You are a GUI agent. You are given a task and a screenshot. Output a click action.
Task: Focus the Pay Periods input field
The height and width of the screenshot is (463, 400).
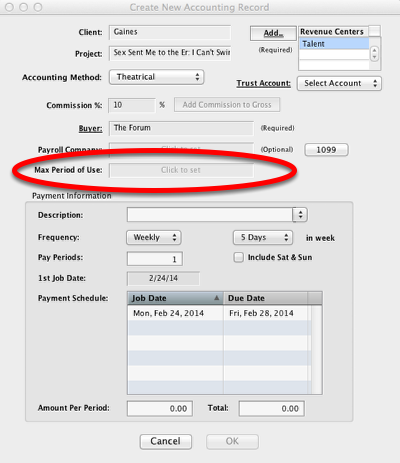point(155,259)
